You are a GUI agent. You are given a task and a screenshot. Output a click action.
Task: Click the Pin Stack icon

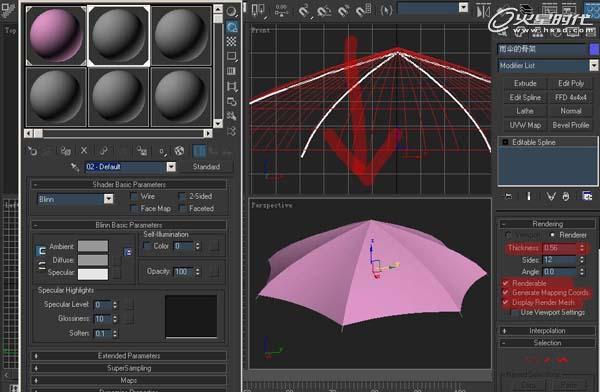click(508, 196)
